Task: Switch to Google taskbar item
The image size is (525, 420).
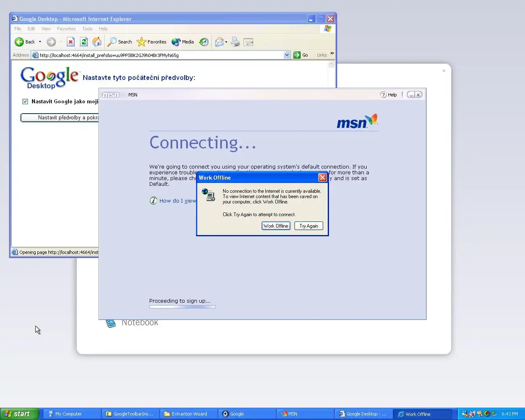Action: pyautogui.click(x=247, y=414)
